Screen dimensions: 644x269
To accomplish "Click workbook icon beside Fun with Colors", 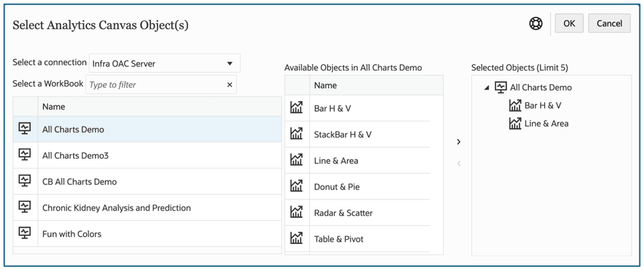I will pos(25,234).
